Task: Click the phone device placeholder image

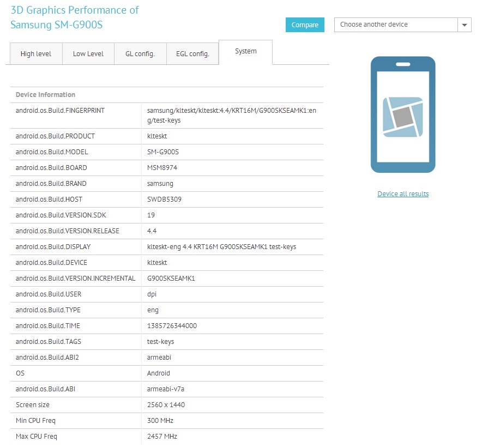Action: coord(403,114)
